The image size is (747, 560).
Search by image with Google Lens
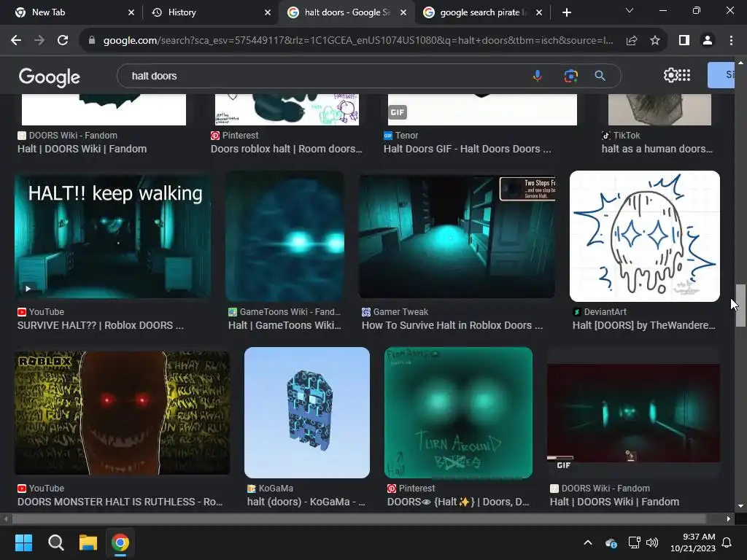(570, 76)
